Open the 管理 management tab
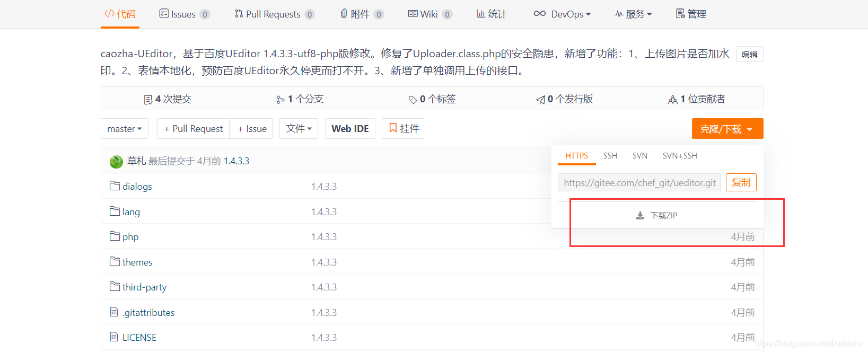868x353 pixels. point(691,14)
